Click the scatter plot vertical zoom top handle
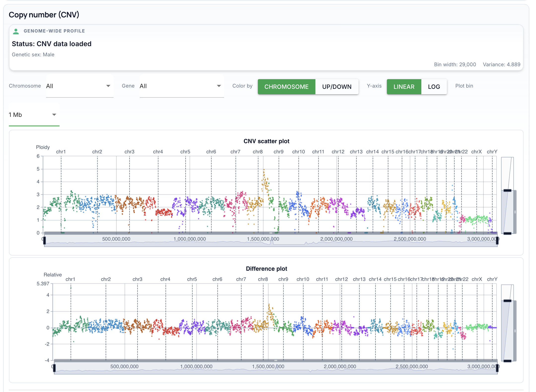 click(507, 191)
